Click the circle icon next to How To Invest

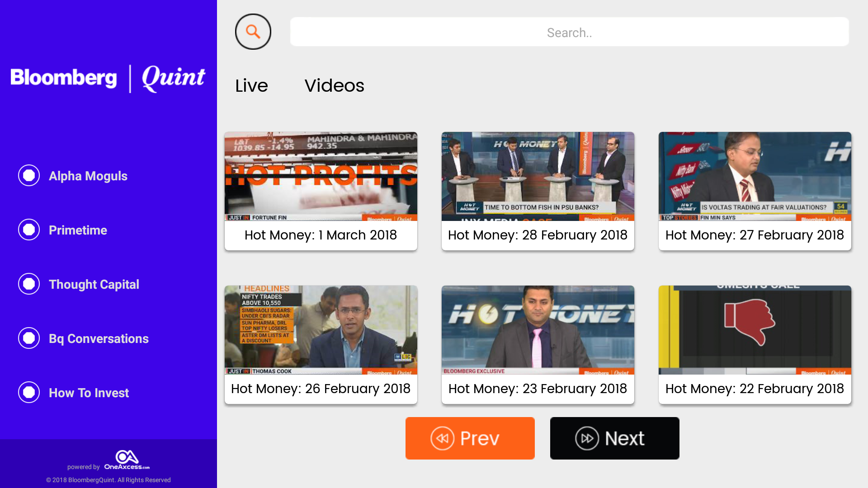(28, 392)
